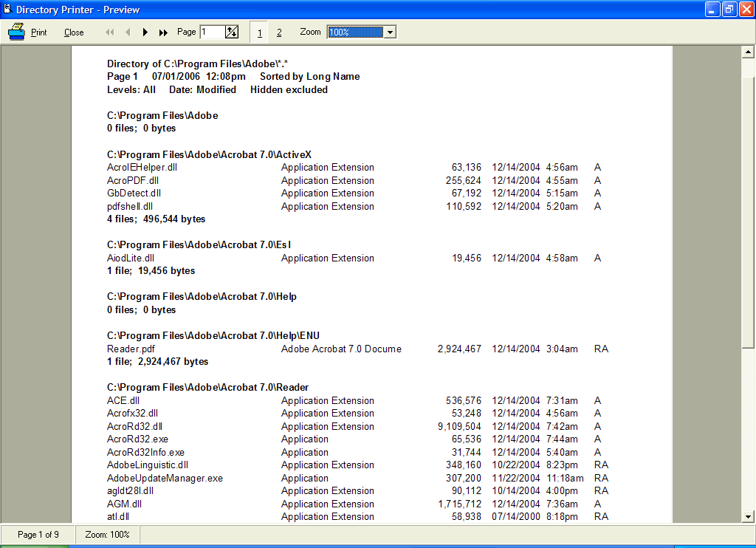Image resolution: width=756 pixels, height=548 pixels.
Task: Click the 'AcroRd32Info.exe' file name
Action: [146, 453]
